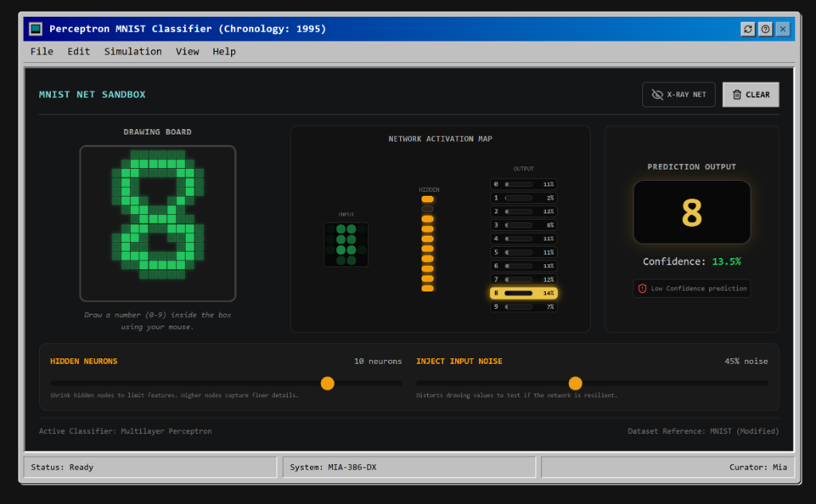Screen dimensions: 816x504
Task: Open the Help menu
Action: point(224,52)
